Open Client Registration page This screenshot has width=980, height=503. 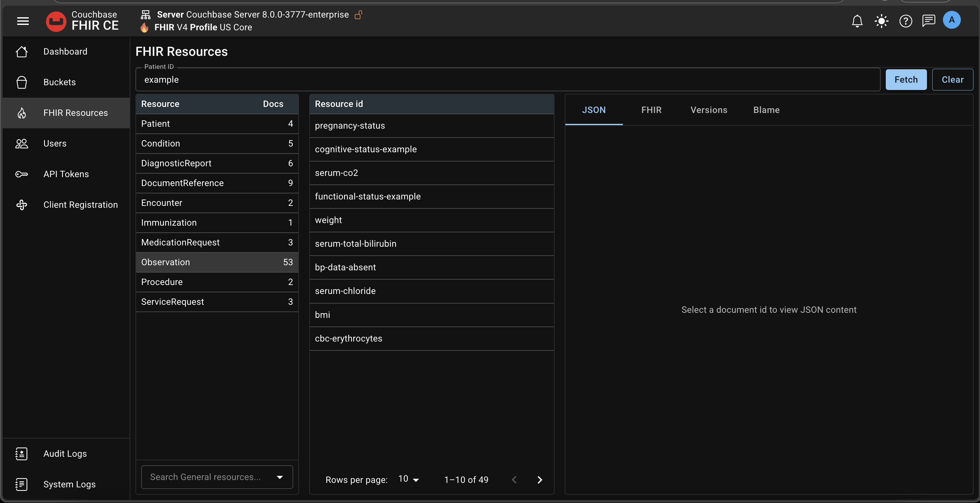(80, 205)
